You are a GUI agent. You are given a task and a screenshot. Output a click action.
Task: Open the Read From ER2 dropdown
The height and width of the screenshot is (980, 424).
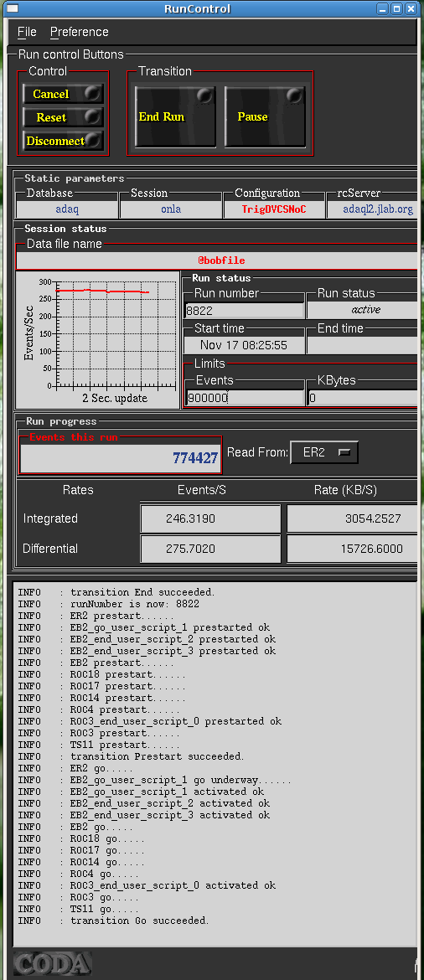pyautogui.click(x=324, y=452)
